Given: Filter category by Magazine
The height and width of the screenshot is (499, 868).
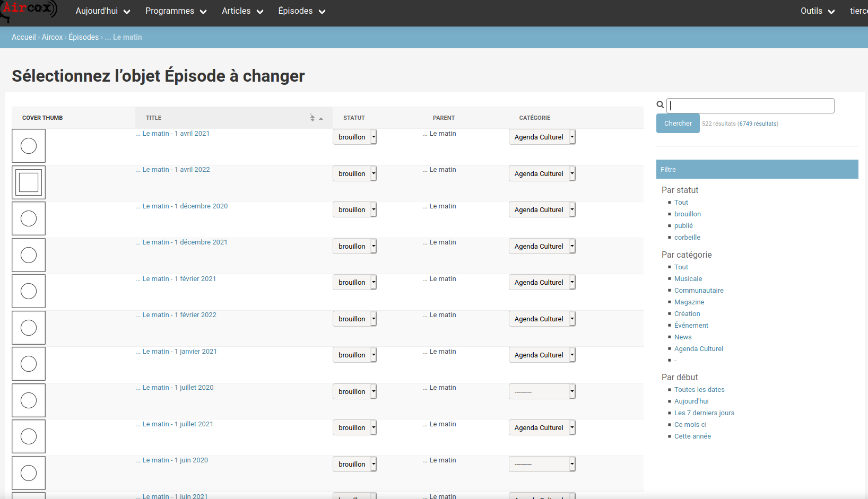Looking at the screenshot, I should coord(689,302).
